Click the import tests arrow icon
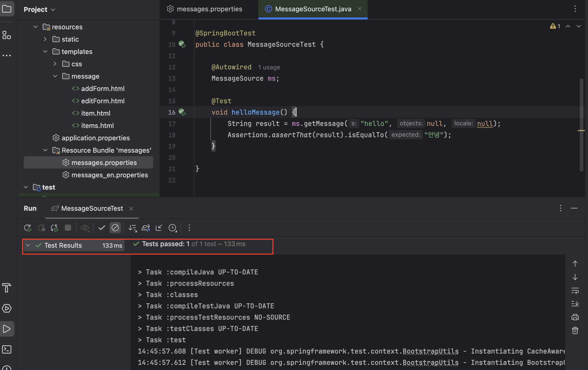This screenshot has width=588, height=370. click(x=159, y=228)
